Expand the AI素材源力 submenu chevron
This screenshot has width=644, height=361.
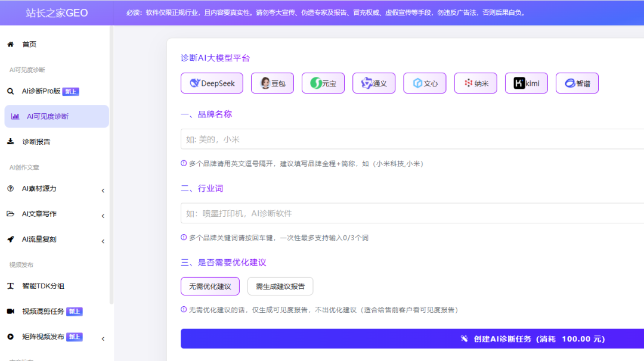pos(103,191)
